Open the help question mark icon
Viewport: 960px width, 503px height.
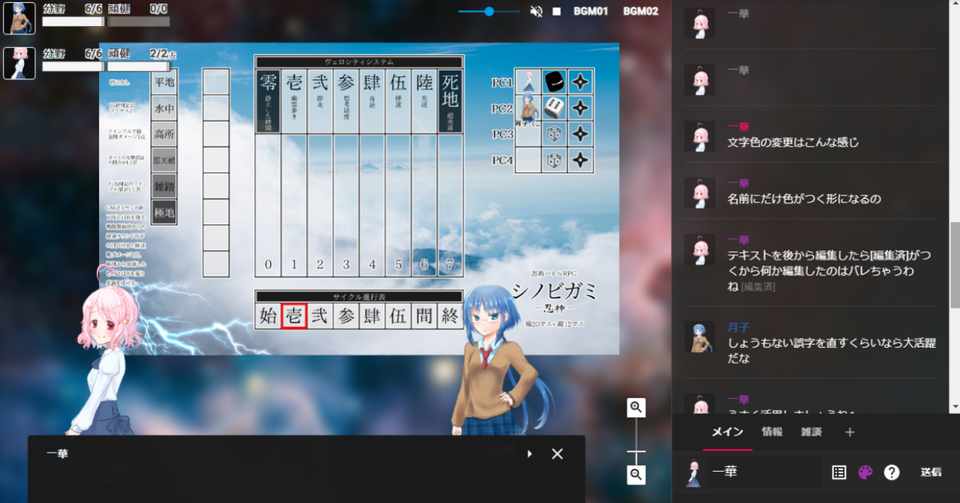pyautogui.click(x=891, y=472)
